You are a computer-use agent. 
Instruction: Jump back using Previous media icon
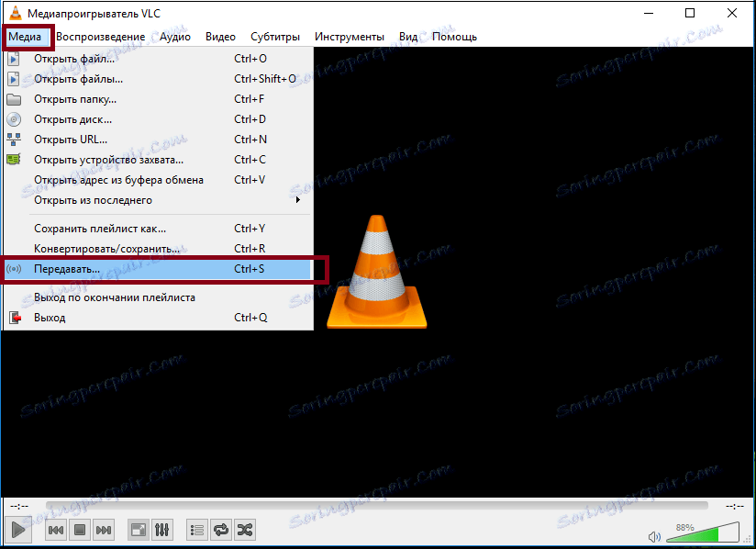click(x=55, y=529)
